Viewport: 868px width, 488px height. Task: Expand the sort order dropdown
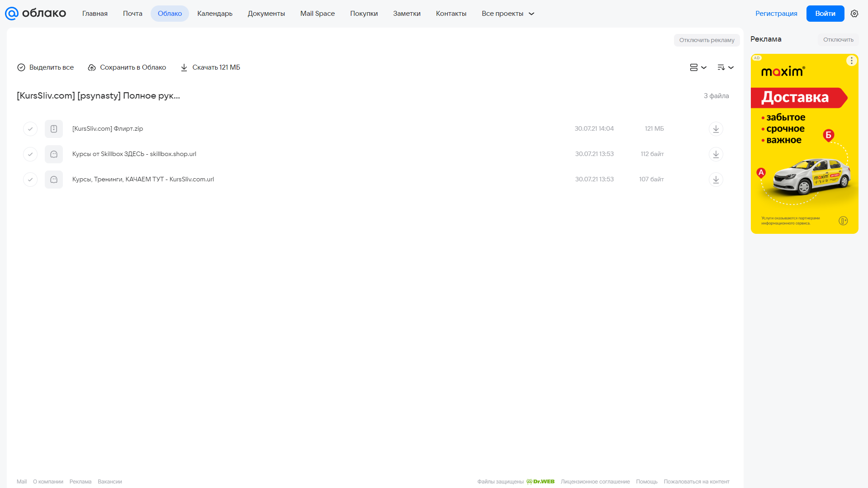point(725,67)
